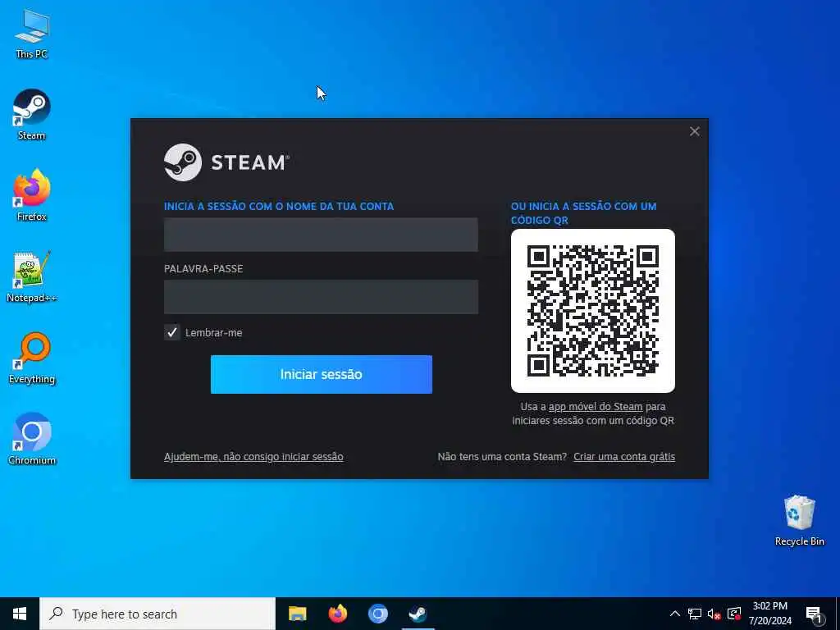Select the Steam desktop shortcut
Viewport: 840px width, 630px height.
coord(32,115)
